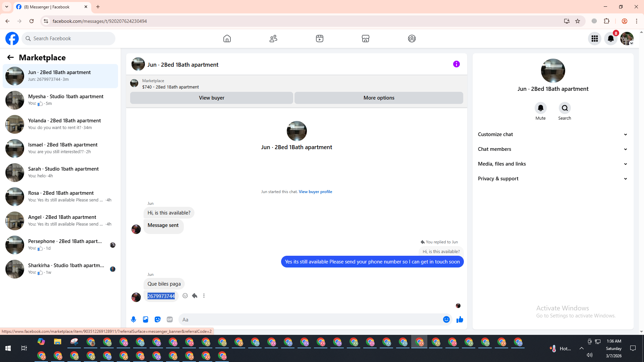Send a thumbs-up like
This screenshot has width=644, height=362.
click(x=460, y=319)
